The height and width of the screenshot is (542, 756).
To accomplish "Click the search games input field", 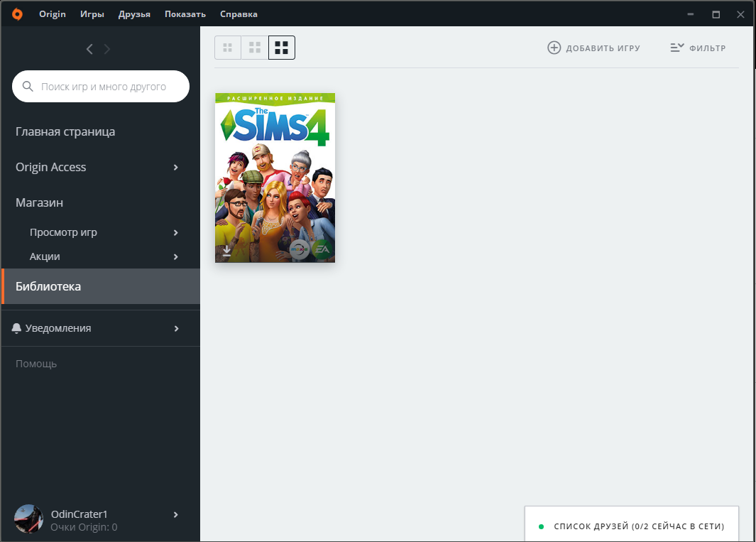I will (101, 87).
